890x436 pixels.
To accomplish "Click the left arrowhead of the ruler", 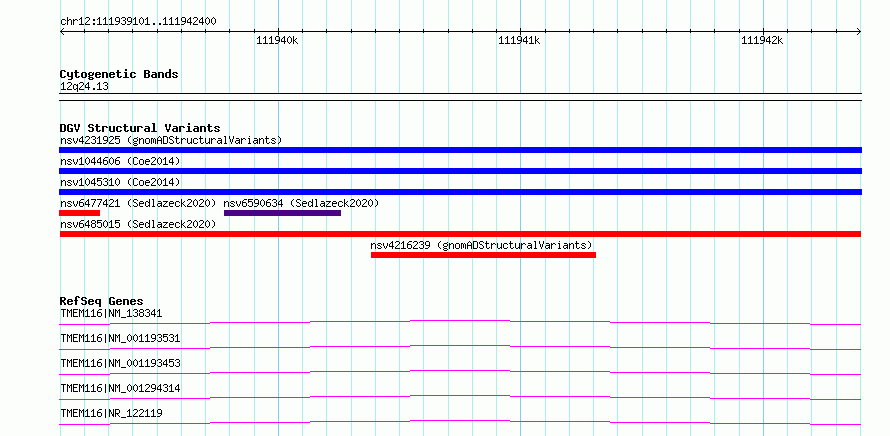I will pos(62,32).
